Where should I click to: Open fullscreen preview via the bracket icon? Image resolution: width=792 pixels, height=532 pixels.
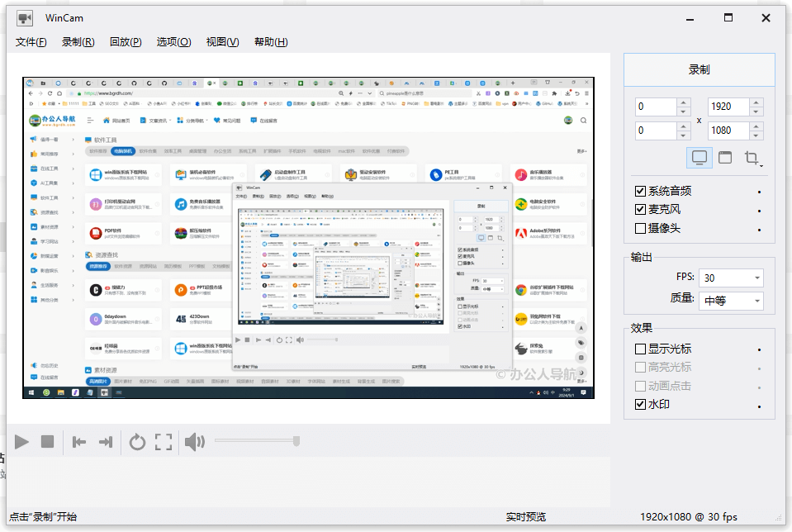click(164, 442)
